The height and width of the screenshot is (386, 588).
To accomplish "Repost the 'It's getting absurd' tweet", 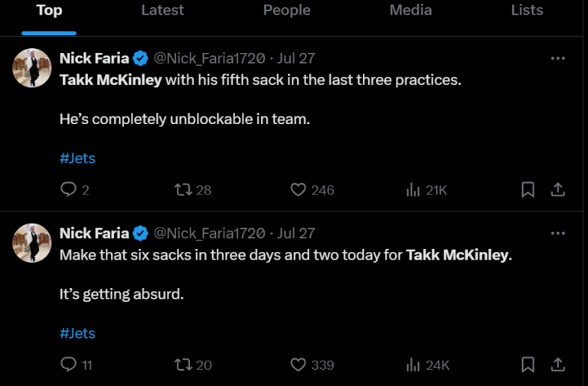I will tap(183, 365).
